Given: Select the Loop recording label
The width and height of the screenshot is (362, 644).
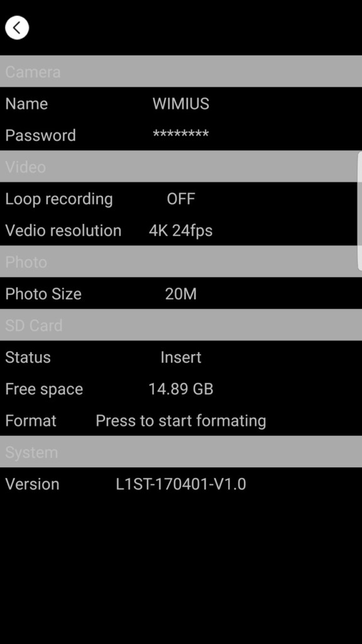Looking at the screenshot, I should 59,199.
